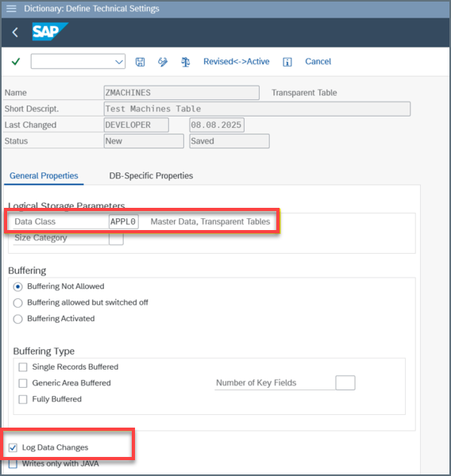Click the SAP logo

(50, 32)
